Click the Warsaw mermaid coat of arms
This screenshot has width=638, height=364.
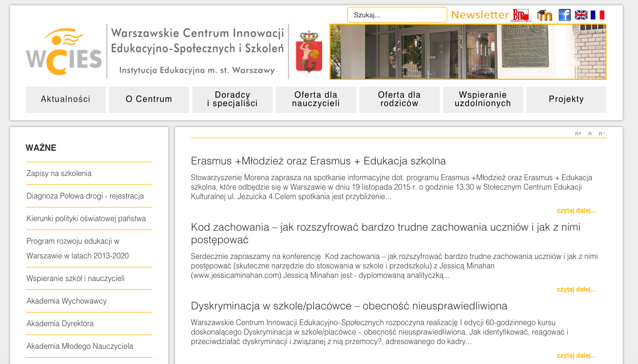point(309,51)
